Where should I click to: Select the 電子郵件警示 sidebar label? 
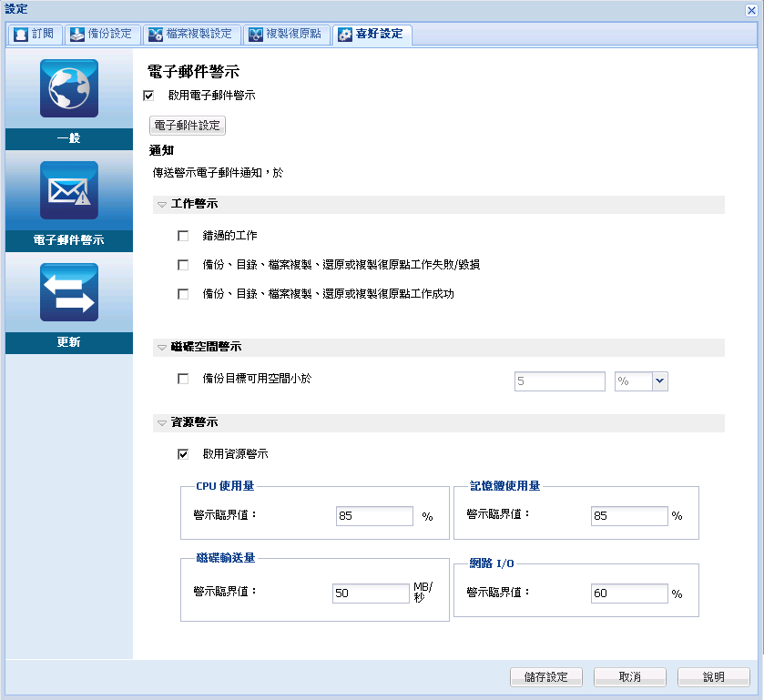(x=68, y=240)
